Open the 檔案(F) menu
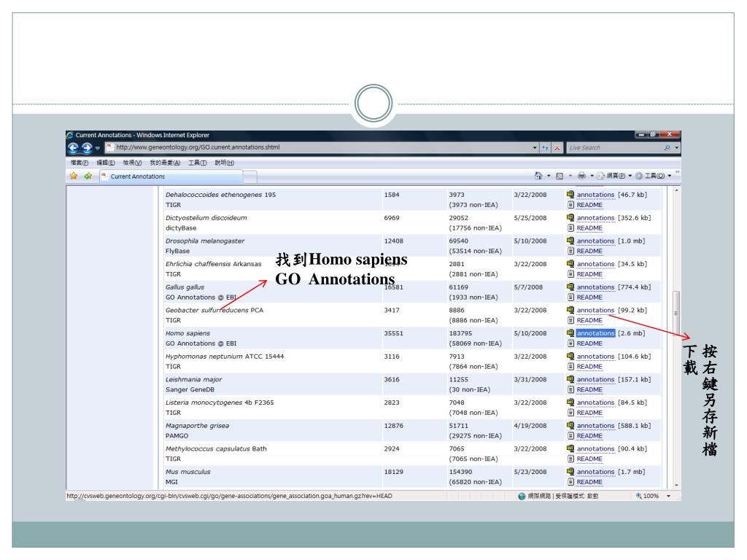 [80, 163]
